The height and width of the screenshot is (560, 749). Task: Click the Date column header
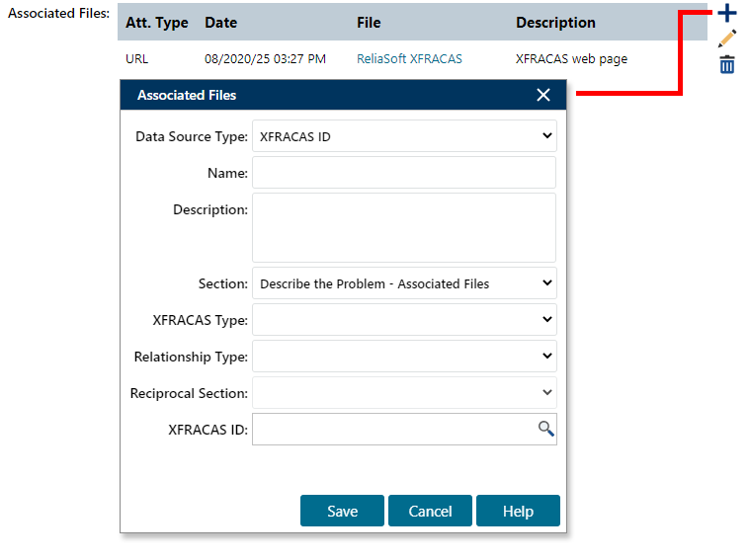[x=221, y=23]
